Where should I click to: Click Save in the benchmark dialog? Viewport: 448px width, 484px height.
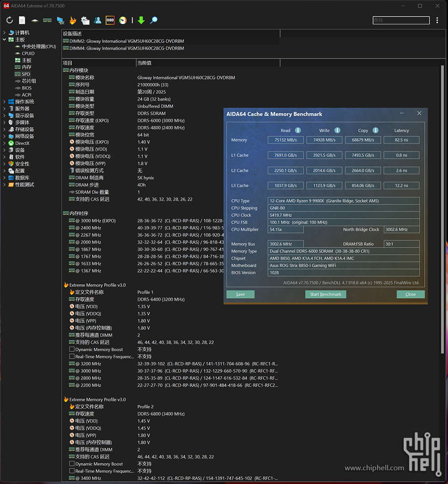pyautogui.click(x=240, y=294)
